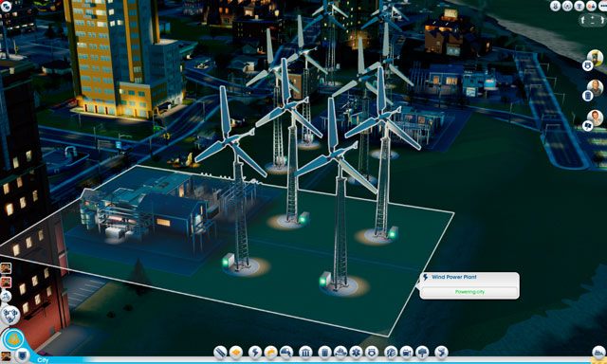This screenshot has width=607, height=364.
Task: Open the Power menu lightning bolt icon
Action: [x=255, y=352]
